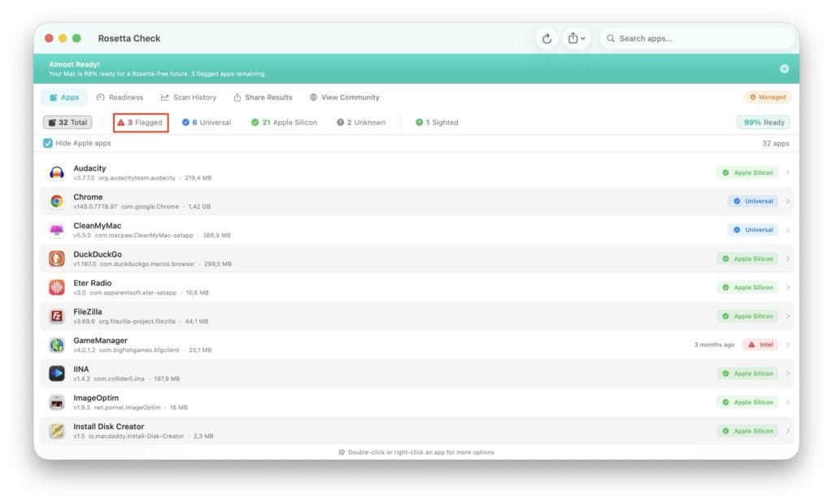Expand the FileZilla row chevron

(x=787, y=316)
